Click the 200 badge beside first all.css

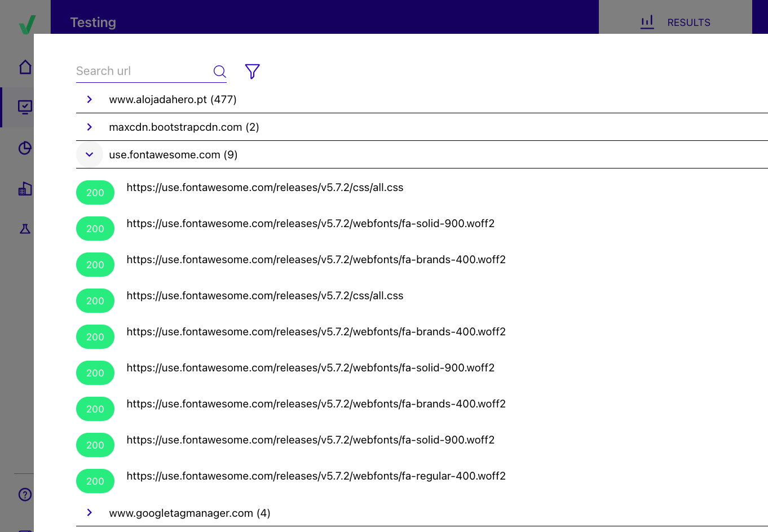tap(95, 193)
